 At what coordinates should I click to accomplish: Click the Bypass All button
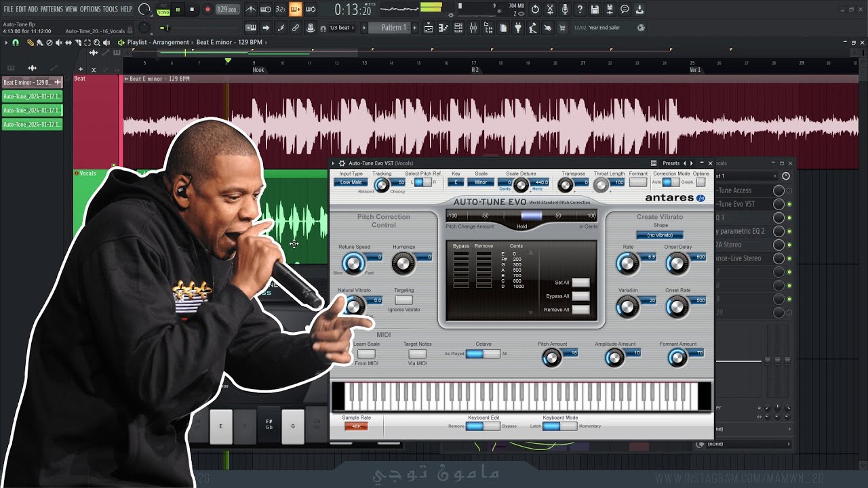pyautogui.click(x=580, y=296)
